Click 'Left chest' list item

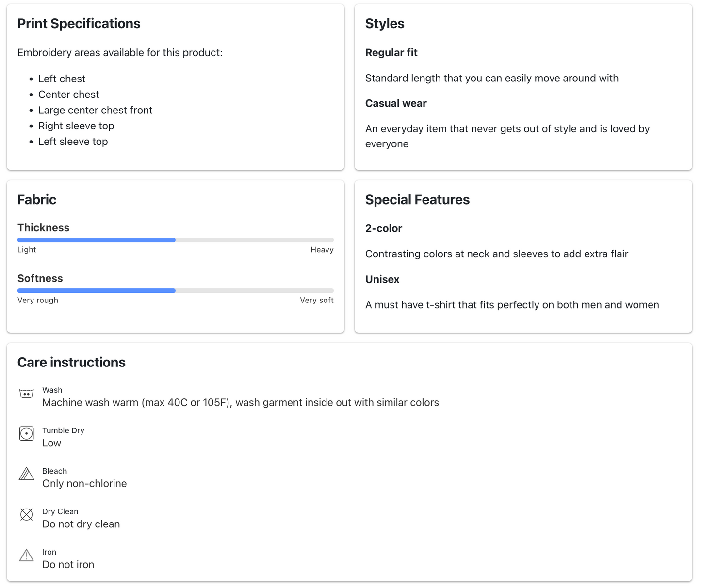coord(62,79)
